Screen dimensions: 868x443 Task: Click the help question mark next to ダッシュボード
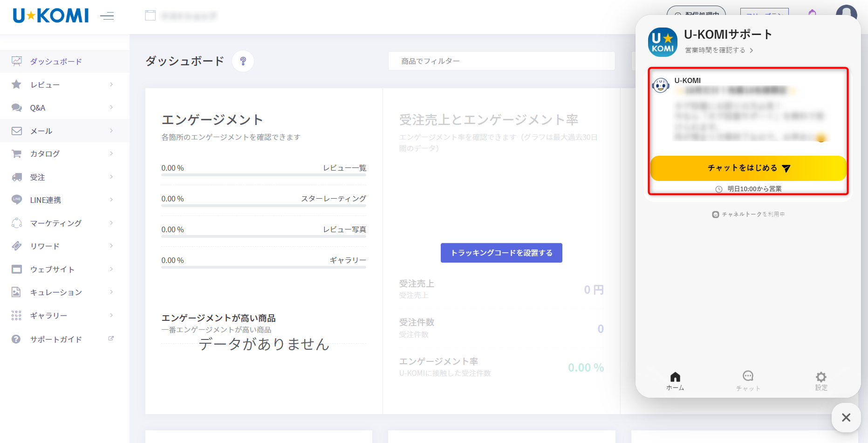[x=243, y=61]
